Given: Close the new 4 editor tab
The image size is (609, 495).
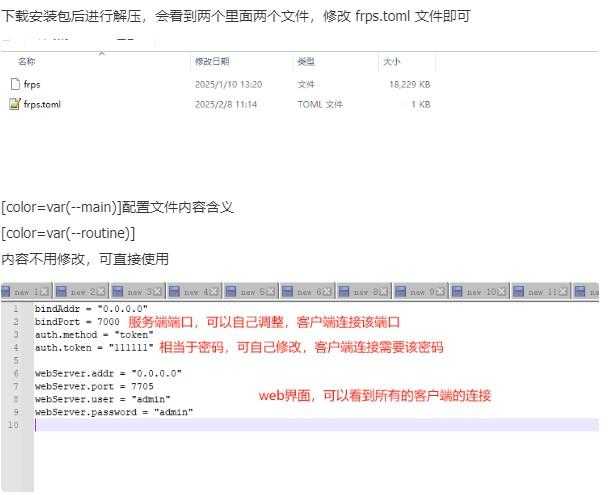Looking at the screenshot, I should [214, 291].
